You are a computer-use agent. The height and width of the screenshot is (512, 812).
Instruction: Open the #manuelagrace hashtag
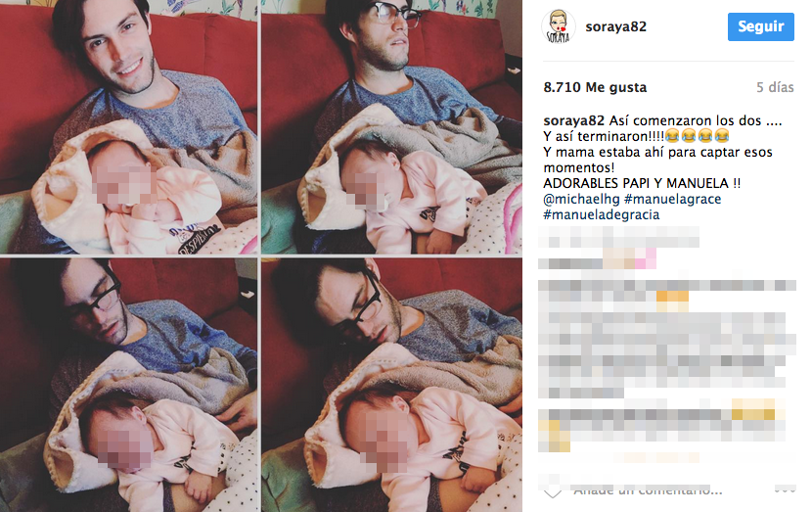pyautogui.click(x=673, y=199)
